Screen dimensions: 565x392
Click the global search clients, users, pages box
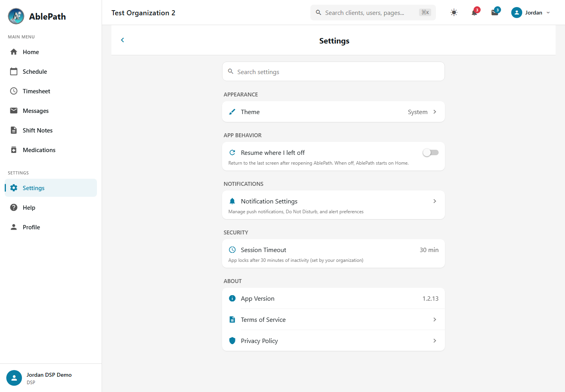[x=373, y=13]
